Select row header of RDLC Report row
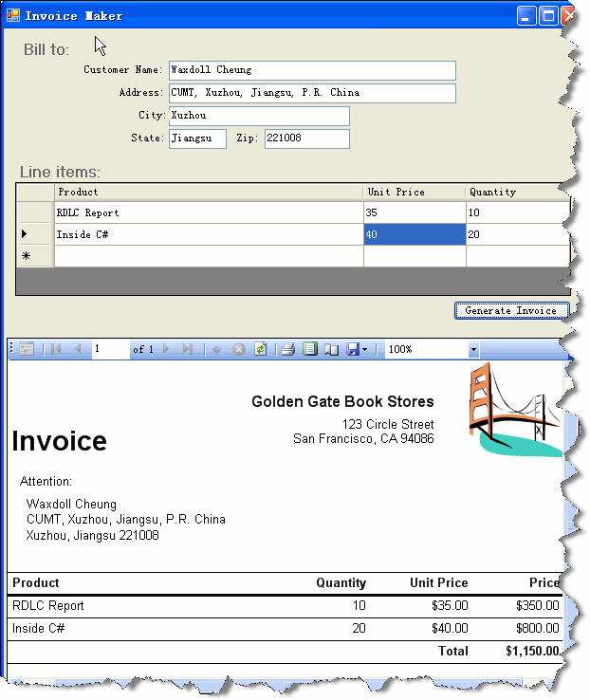Viewport: 590px width, 700px height. coord(35,212)
